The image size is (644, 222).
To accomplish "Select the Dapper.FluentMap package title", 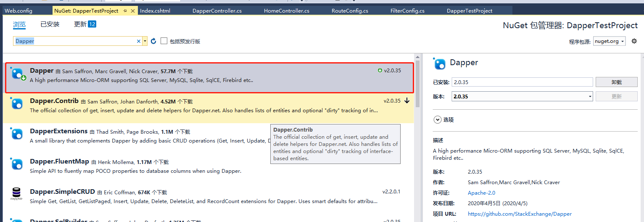I will 59,161.
